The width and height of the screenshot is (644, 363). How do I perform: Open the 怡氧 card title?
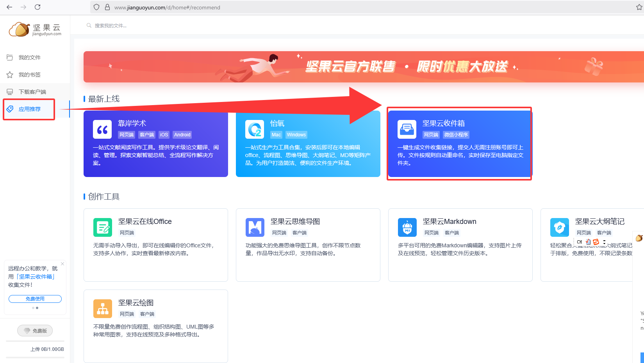pos(277,123)
